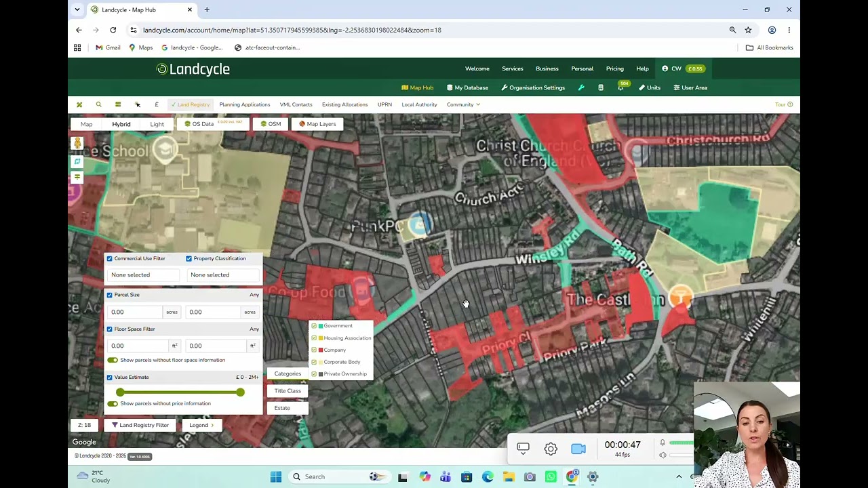
Task: Click the school marker pin on map
Action: coord(165,149)
